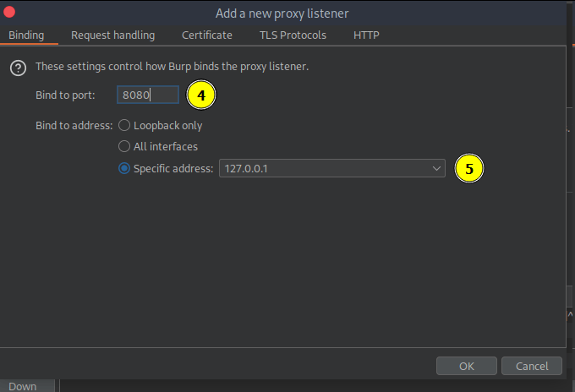Close the Add a new proxy listener dialog
This screenshot has height=392, width=575.
10,13
